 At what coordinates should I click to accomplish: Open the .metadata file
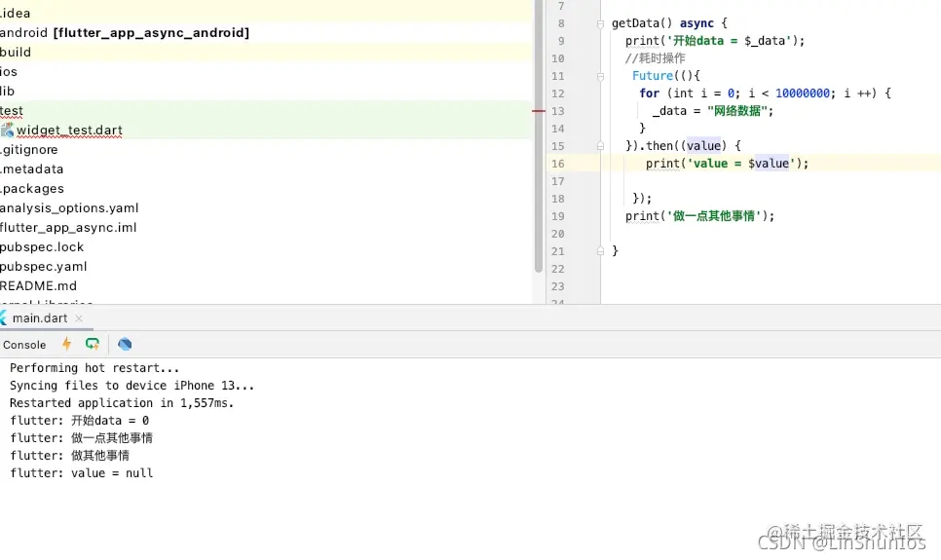click(x=31, y=169)
